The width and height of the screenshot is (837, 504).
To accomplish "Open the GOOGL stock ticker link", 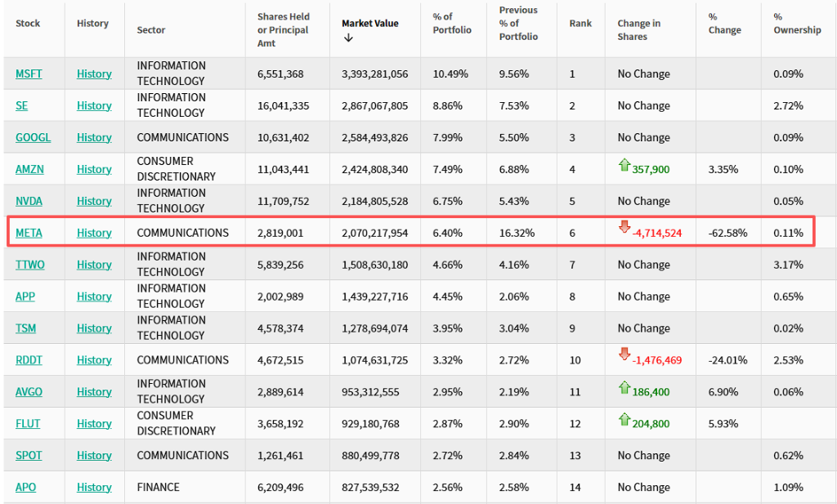I will (33, 137).
